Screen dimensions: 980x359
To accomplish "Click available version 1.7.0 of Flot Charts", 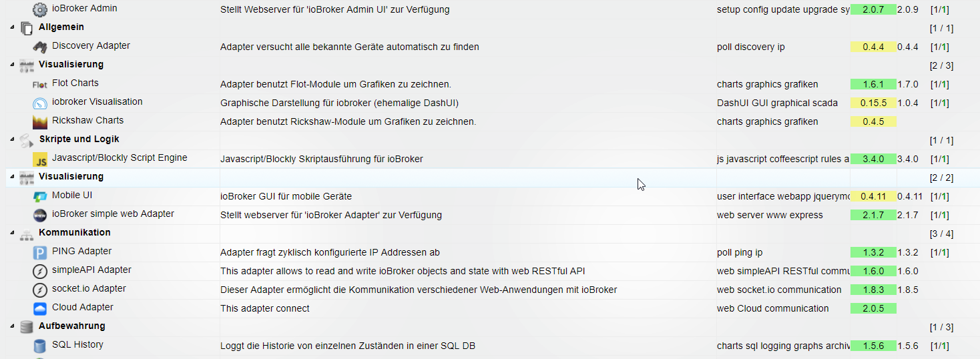I will [x=908, y=85].
